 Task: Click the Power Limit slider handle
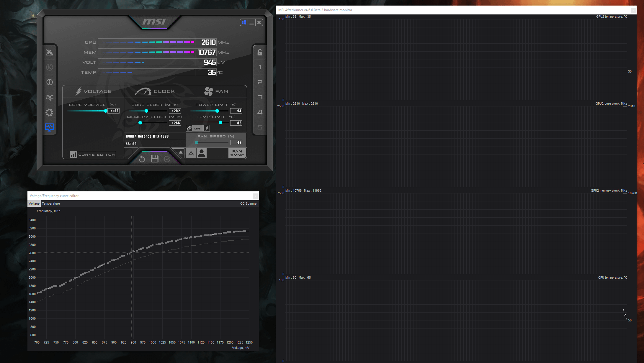tap(217, 111)
